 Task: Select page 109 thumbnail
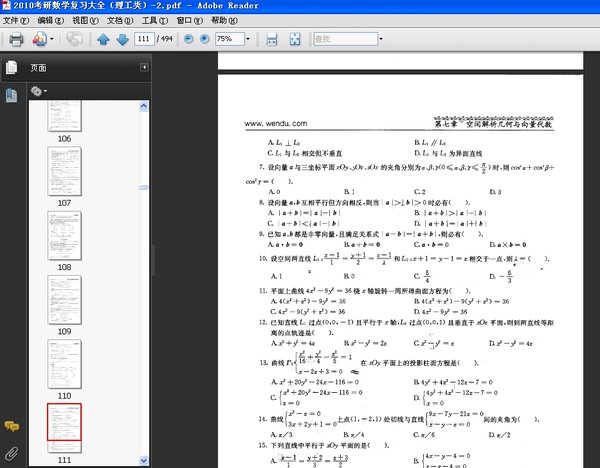[x=64, y=300]
